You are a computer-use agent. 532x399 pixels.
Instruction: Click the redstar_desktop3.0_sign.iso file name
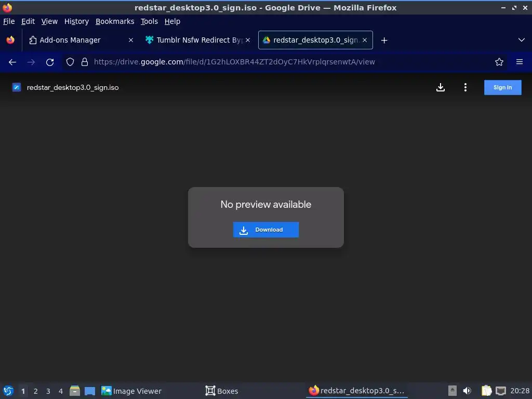coord(73,87)
